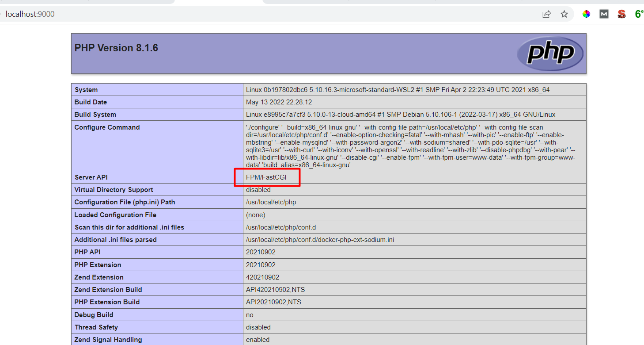Select the docker-php-ext-sodium.ini path

320,240
